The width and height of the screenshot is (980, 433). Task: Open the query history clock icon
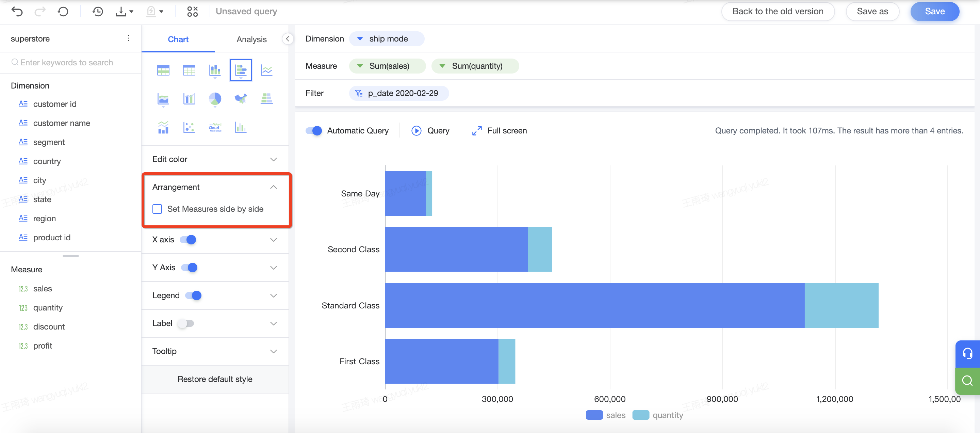98,12
